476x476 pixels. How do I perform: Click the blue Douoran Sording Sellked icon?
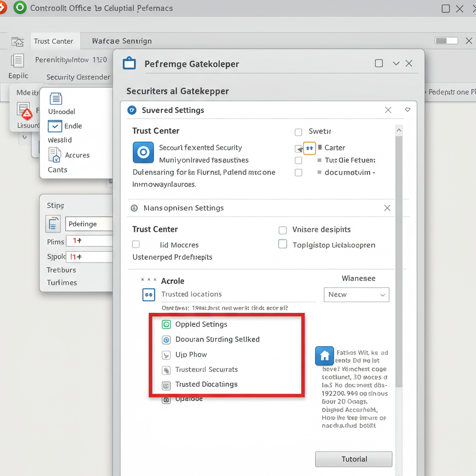[166, 340]
